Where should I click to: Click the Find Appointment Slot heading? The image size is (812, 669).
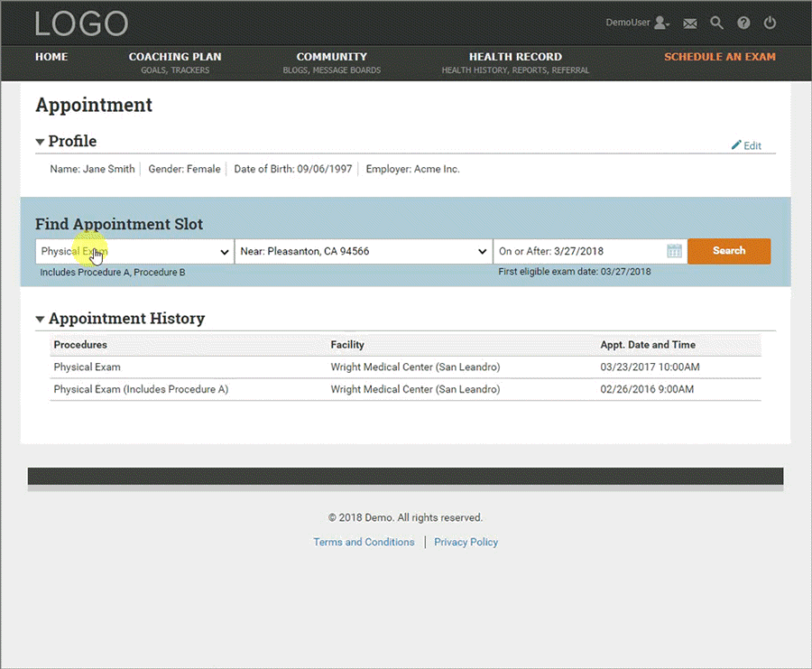pos(119,225)
